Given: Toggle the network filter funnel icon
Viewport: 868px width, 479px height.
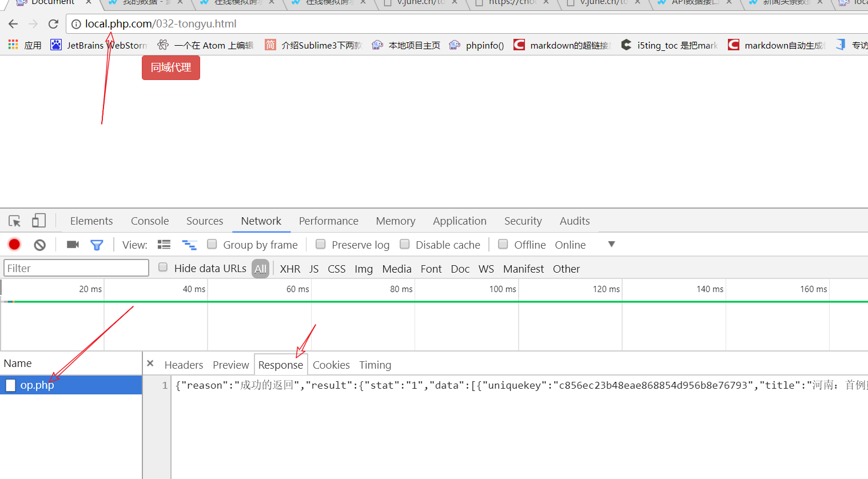Looking at the screenshot, I should 97,245.
